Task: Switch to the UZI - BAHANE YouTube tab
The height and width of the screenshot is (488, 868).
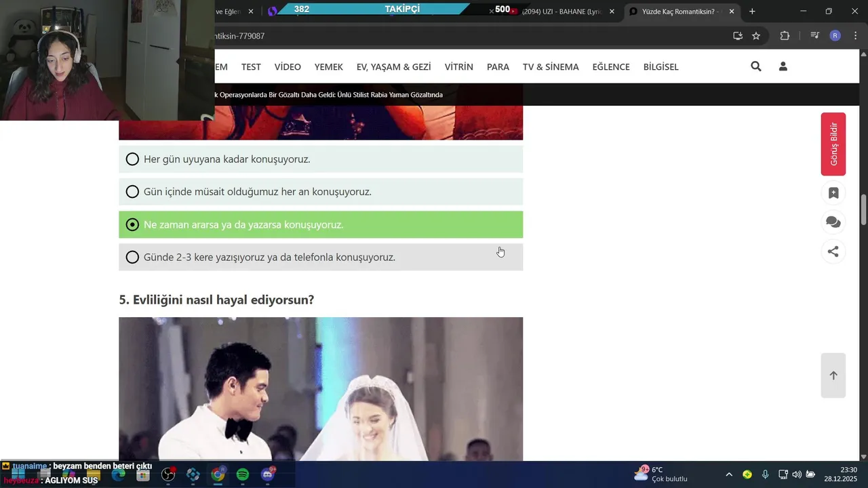Action: [561, 12]
